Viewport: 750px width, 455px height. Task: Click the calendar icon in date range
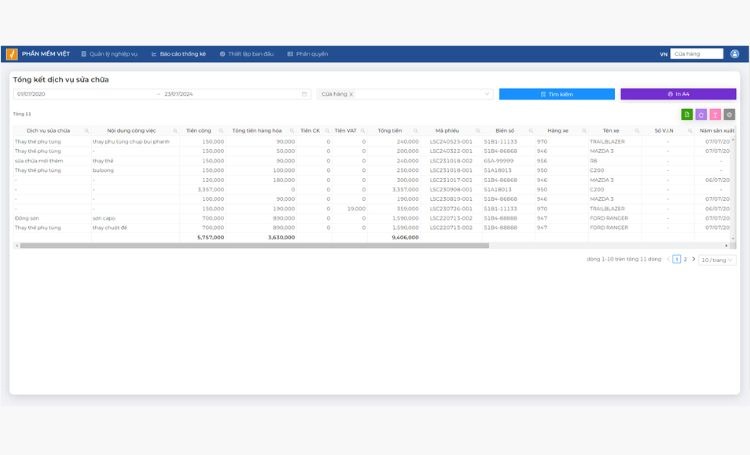(x=304, y=94)
